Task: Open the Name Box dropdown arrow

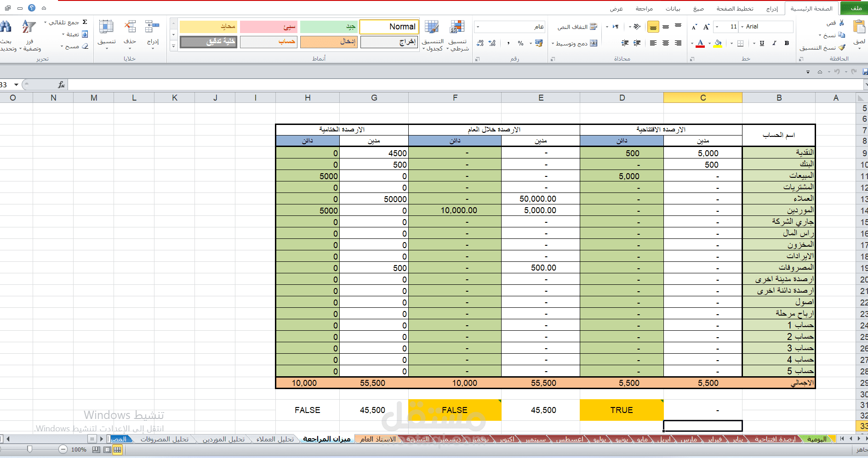Action: [x=17, y=85]
